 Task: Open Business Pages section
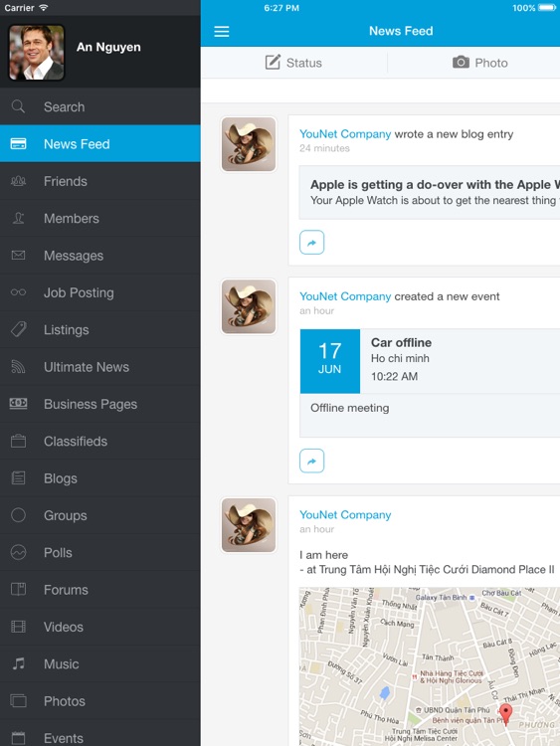(x=99, y=404)
